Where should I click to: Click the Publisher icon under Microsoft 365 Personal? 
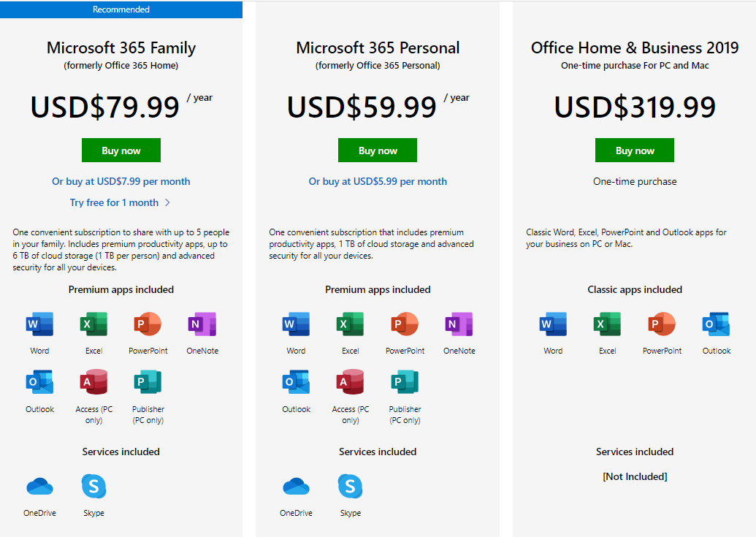pos(405,381)
